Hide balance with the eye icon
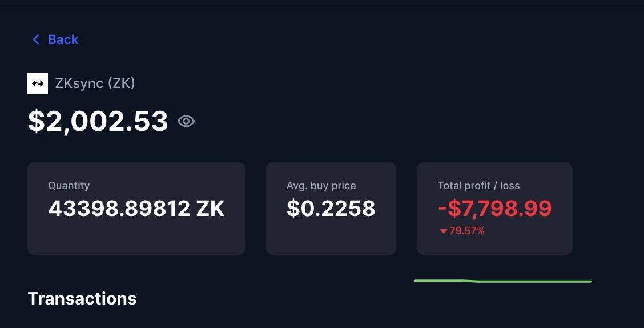This screenshot has width=644, height=328. (x=186, y=121)
